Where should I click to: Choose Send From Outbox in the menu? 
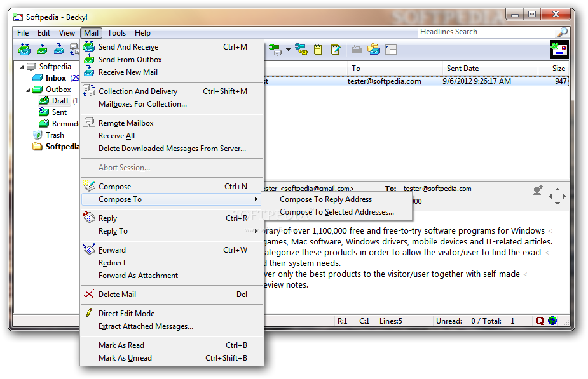tap(172, 60)
